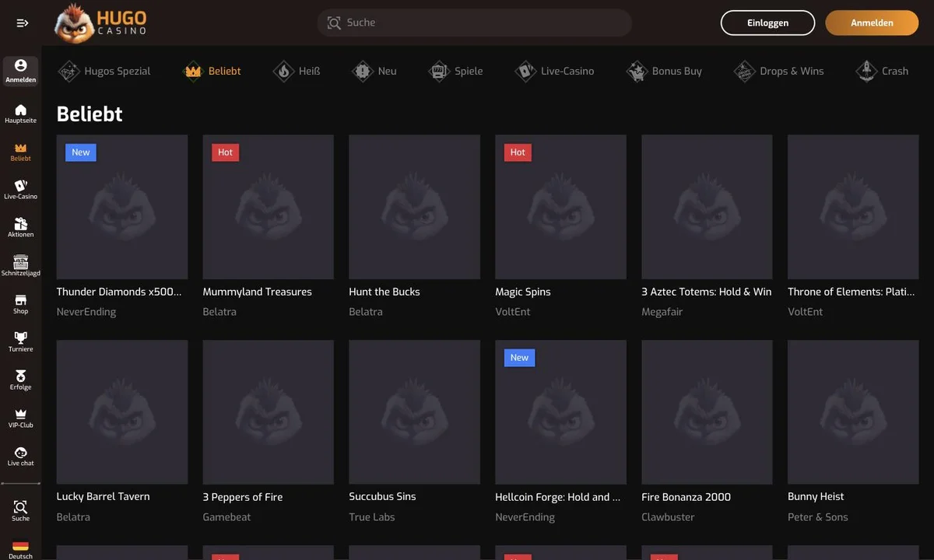Screen dimensions: 934x560
Task: Click the Succubus Sins title text
Action: pyautogui.click(x=383, y=496)
